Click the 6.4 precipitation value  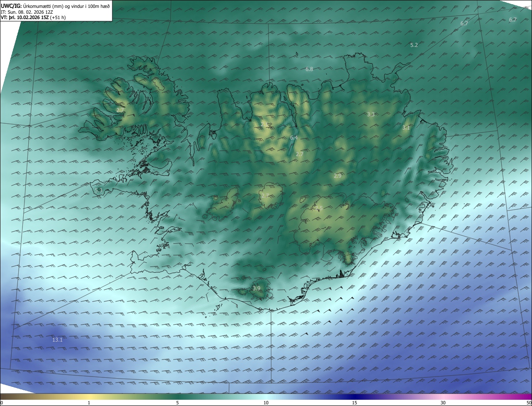pos(294,137)
